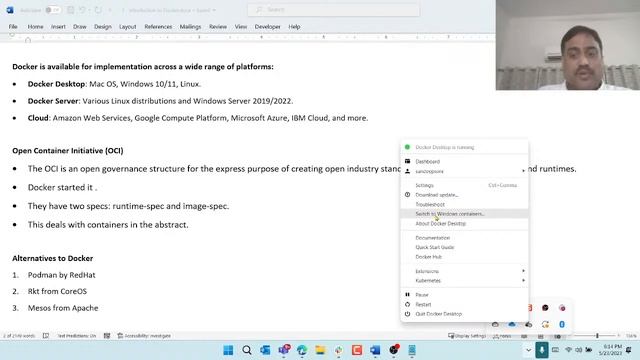
Task: Open Customize Quick Access Toolbar dropdown
Action: (x=110, y=10)
